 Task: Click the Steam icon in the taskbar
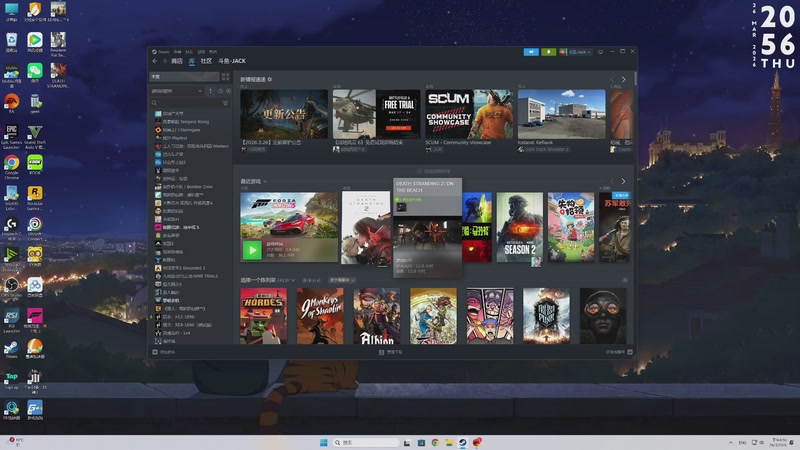point(463,442)
